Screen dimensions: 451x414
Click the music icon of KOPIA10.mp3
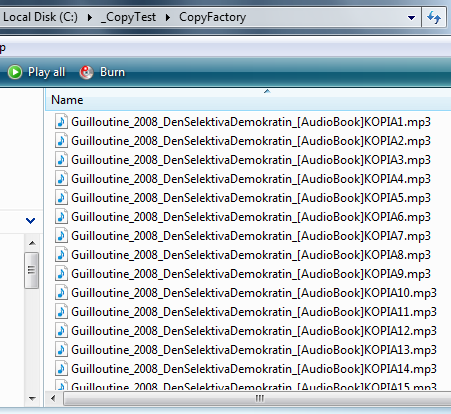(61, 293)
